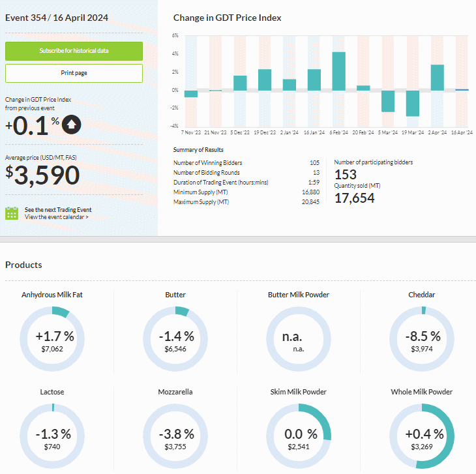Image resolution: width=476 pixels, height=474 pixels.
Task: Click the 'Summary of Results' heading
Action: [198, 149]
